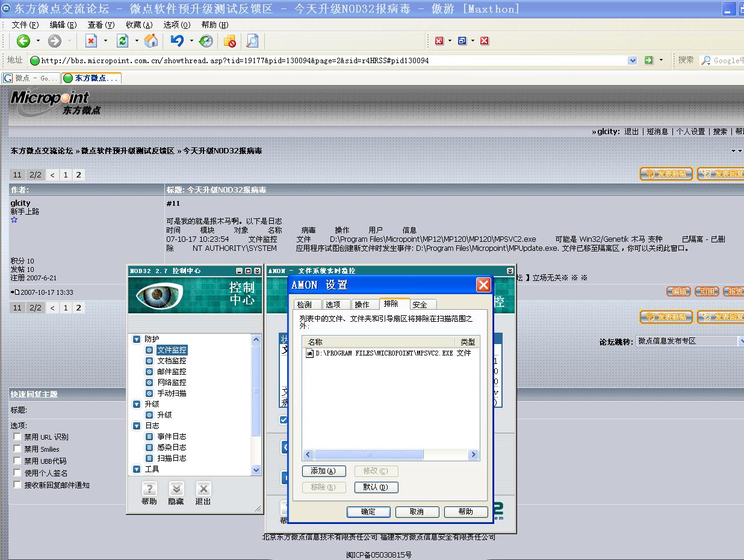
Task: Open the 论坛跳转 forum jump dropdown
Action: tap(690, 341)
